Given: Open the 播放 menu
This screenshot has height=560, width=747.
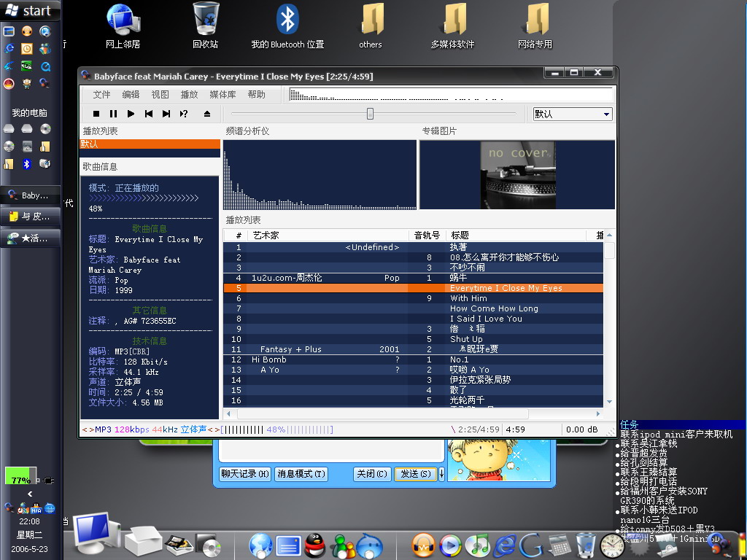Looking at the screenshot, I should [x=189, y=94].
